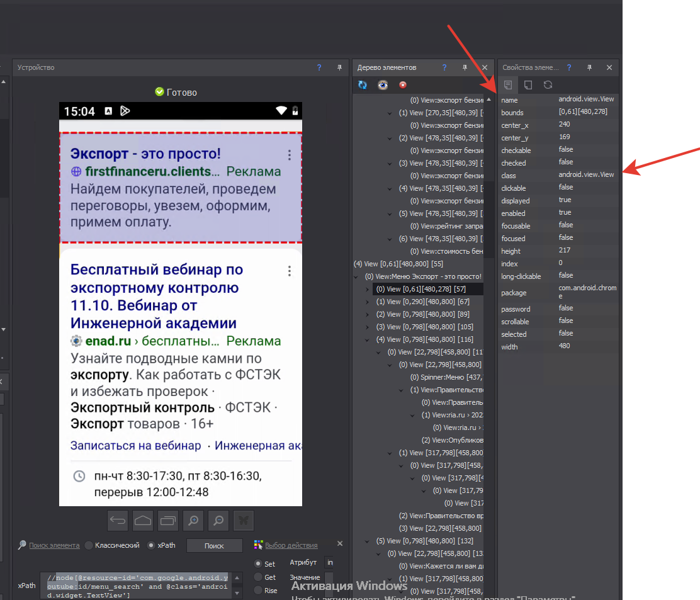Open the Выбор действия link
700x600 pixels.
(291, 545)
